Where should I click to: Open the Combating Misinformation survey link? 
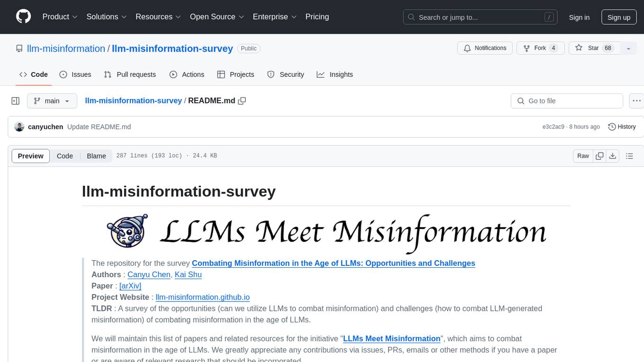(333, 263)
